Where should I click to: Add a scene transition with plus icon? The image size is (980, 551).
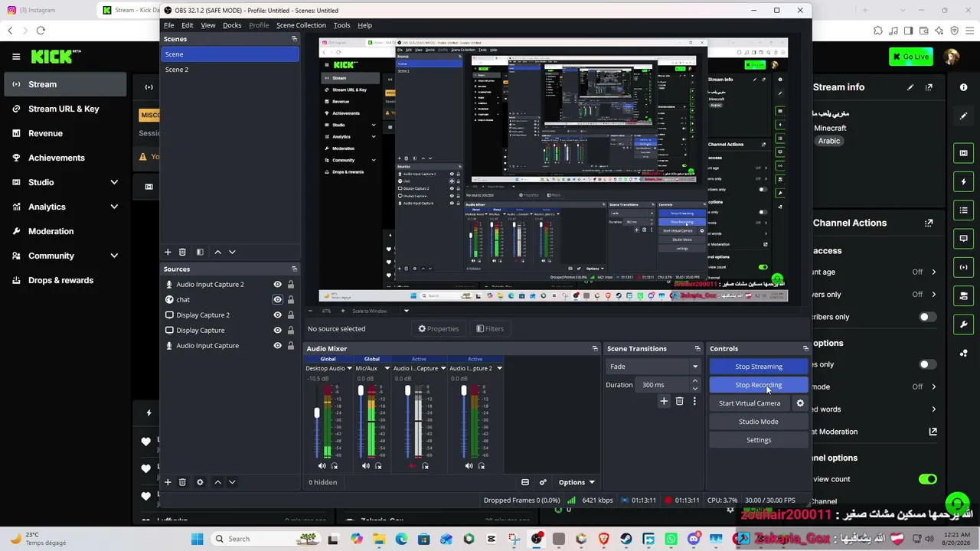[x=664, y=401]
